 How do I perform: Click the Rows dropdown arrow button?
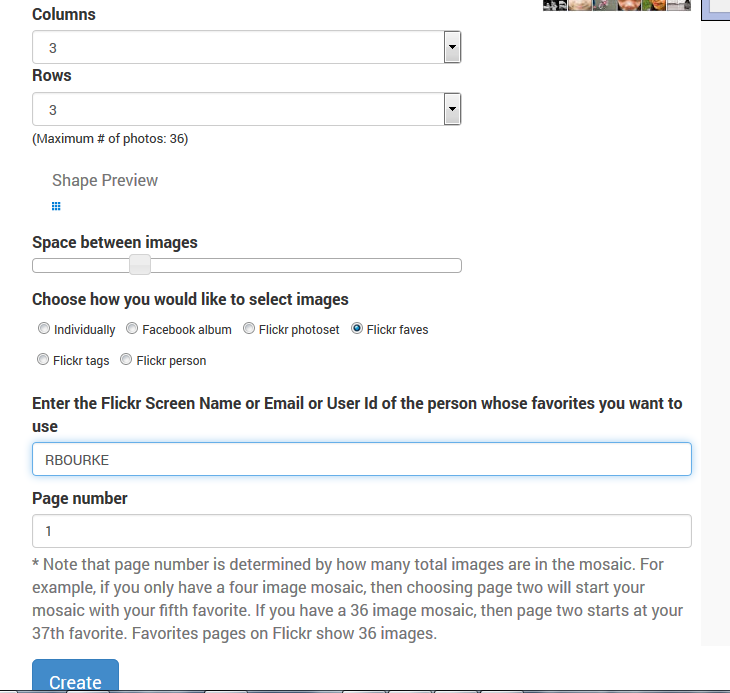point(452,109)
